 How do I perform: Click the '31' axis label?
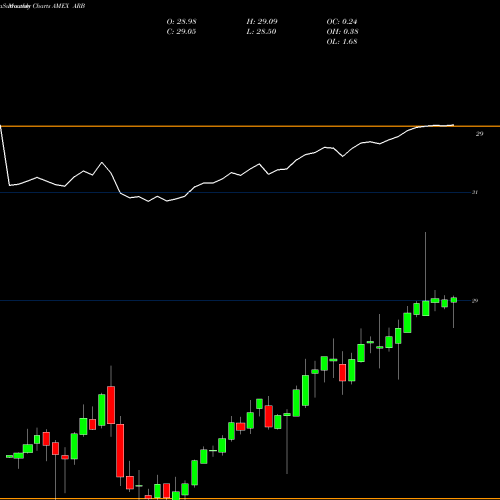475,192
